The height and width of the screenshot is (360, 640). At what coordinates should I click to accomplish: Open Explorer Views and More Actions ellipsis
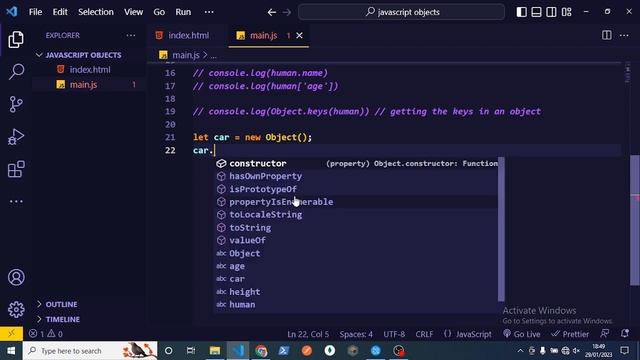(131, 36)
